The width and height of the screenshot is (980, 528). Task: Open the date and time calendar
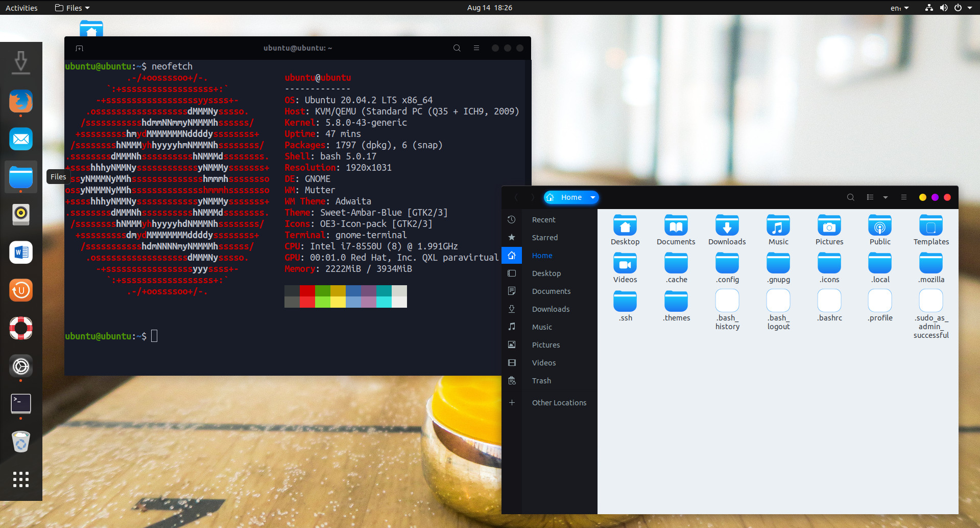coord(490,8)
